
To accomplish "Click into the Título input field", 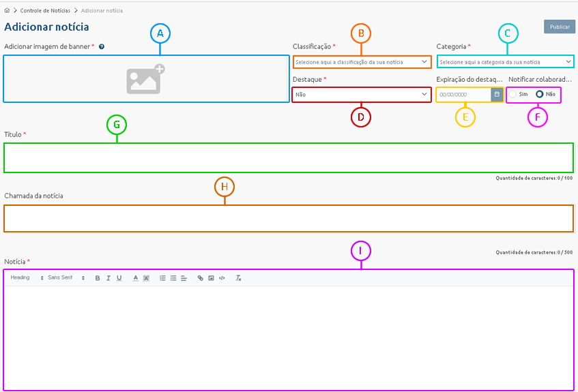I will [288, 158].
